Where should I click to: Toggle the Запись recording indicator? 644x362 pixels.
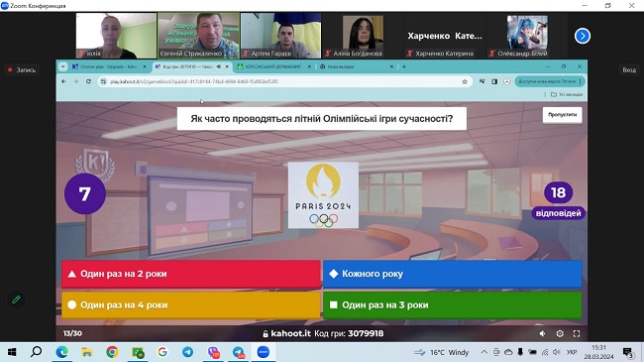tap(22, 70)
